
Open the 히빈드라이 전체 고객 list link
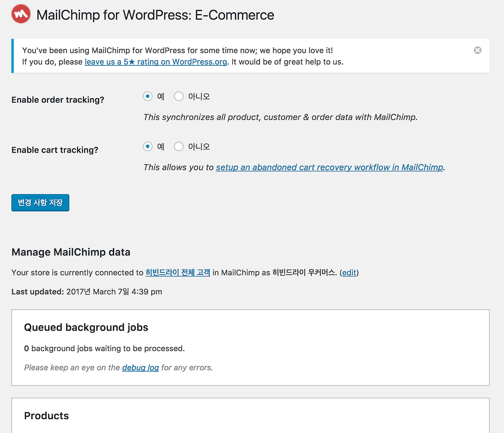click(178, 272)
